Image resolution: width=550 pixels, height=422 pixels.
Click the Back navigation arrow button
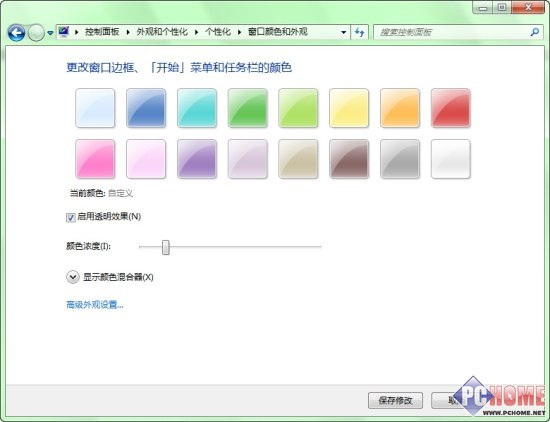coord(16,33)
